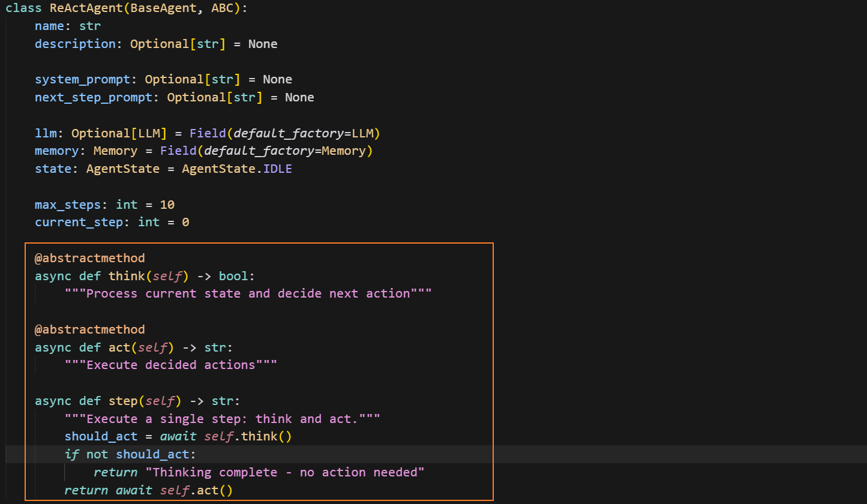The image size is (867, 504).
Task: Click the 'not' keyword
Action: [x=97, y=454]
